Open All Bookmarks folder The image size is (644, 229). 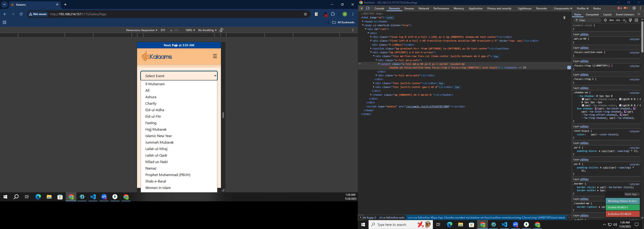click(x=343, y=22)
